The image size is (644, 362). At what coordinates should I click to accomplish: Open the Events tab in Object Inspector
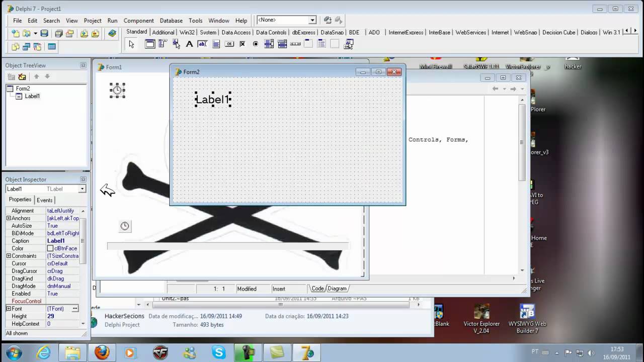[44, 200]
